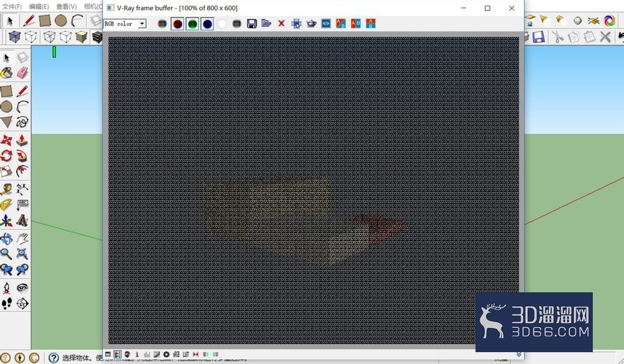The image size is (624, 364).
Task: Save the rendered image from the frame buffer toolbar
Action: point(251,24)
